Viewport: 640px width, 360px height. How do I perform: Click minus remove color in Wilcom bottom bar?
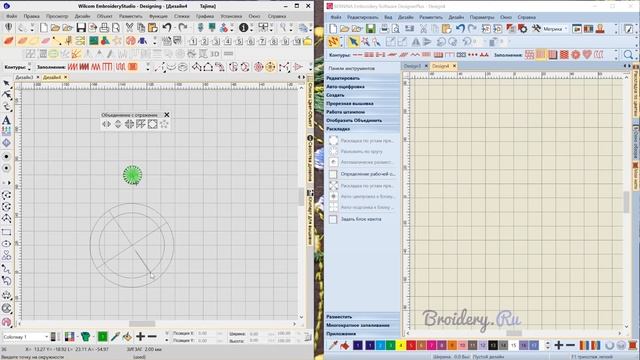pos(152,337)
